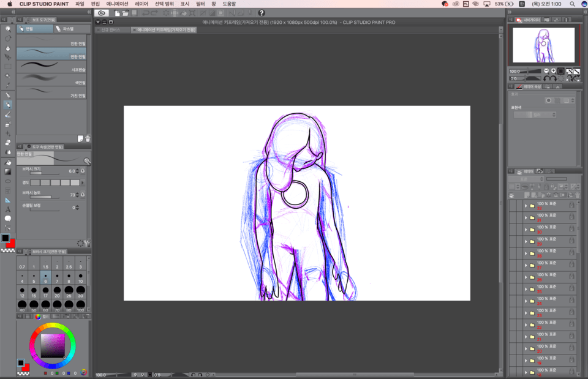
Task: Click the New file icon in toolbar
Action: click(x=117, y=13)
